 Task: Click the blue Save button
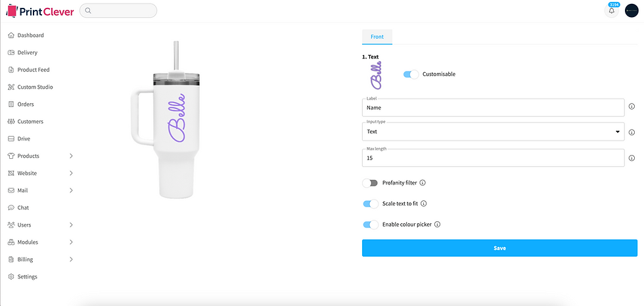click(499, 248)
